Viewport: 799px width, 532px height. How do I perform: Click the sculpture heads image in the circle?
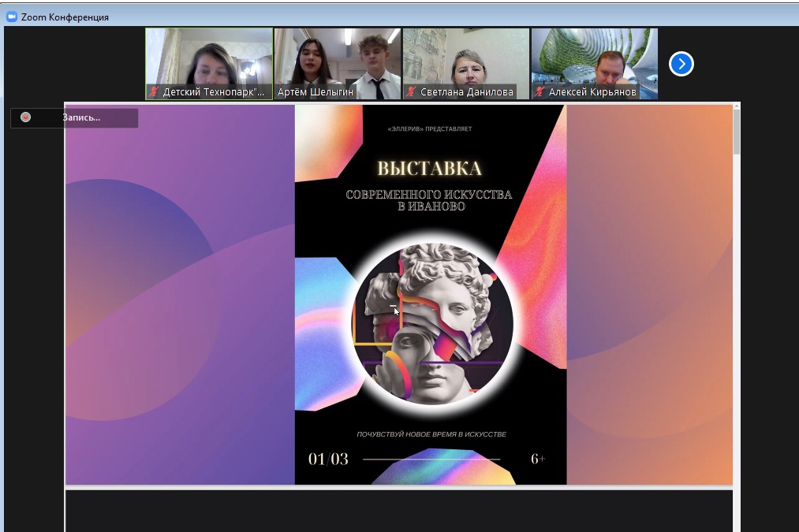(431, 325)
